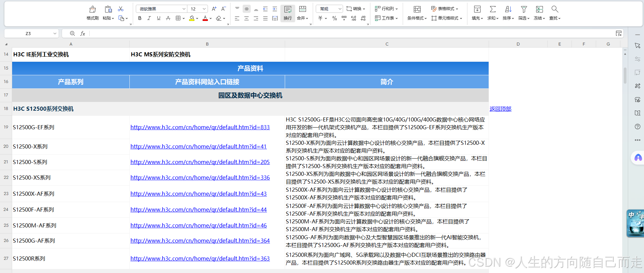Viewport: 644px width, 273px height.
Task: Align cell content to the top
Action: [237, 9]
